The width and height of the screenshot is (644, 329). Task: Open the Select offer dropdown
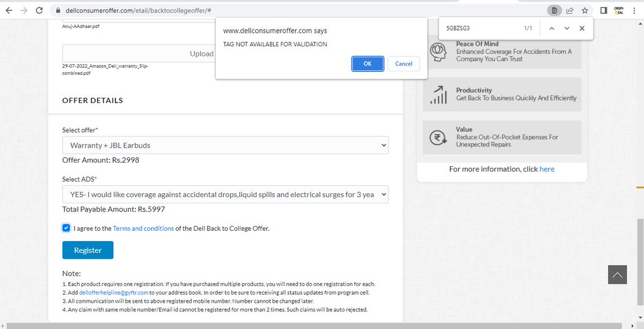tap(225, 145)
